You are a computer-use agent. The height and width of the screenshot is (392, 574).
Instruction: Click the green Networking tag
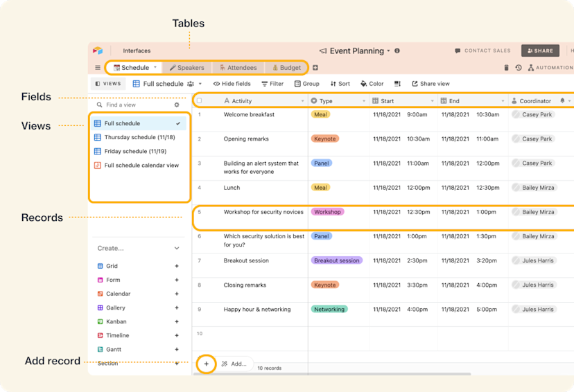click(x=329, y=310)
